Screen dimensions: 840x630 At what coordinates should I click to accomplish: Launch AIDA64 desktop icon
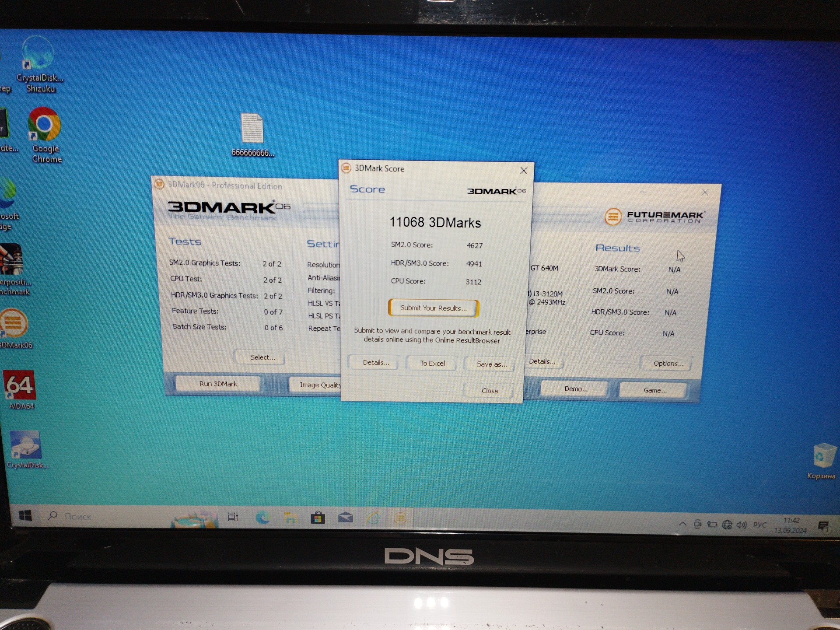(20, 390)
